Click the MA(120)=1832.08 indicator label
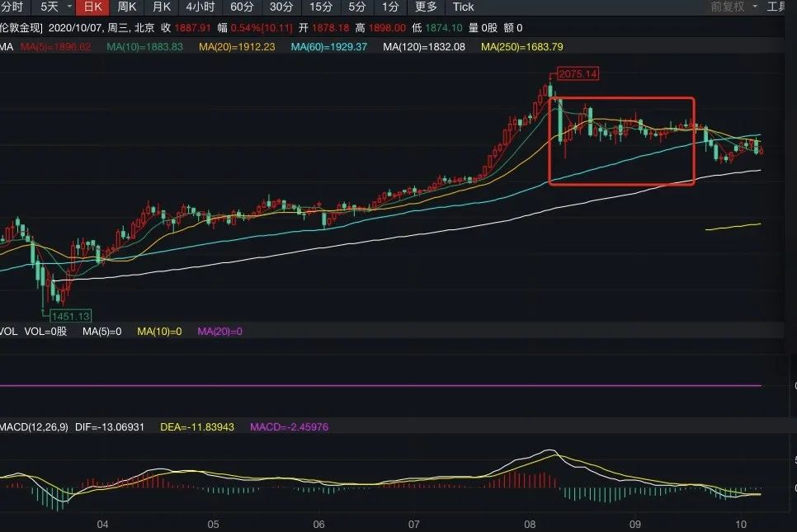This screenshot has height=532, width=797. coord(424,47)
